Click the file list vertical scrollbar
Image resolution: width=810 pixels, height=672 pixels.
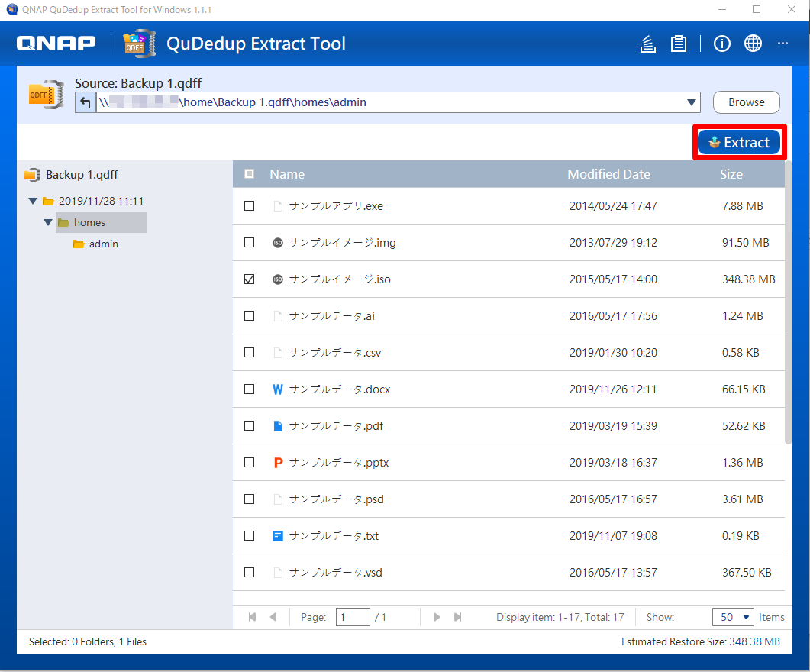coord(789,302)
